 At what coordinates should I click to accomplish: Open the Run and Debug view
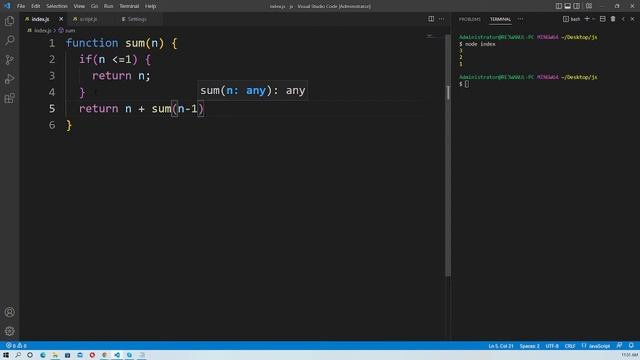tap(9, 79)
